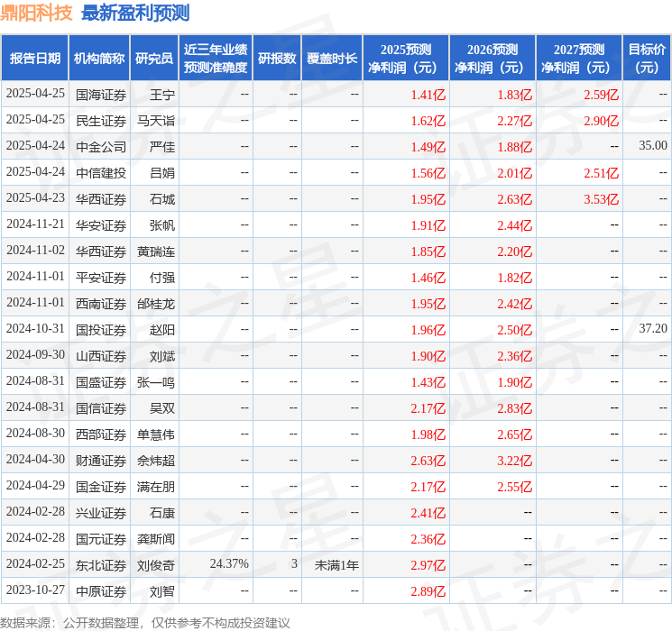Viewport: 672px width, 631px height.
Task: Click the title text 鼎阳科技
Action: click(36, 13)
